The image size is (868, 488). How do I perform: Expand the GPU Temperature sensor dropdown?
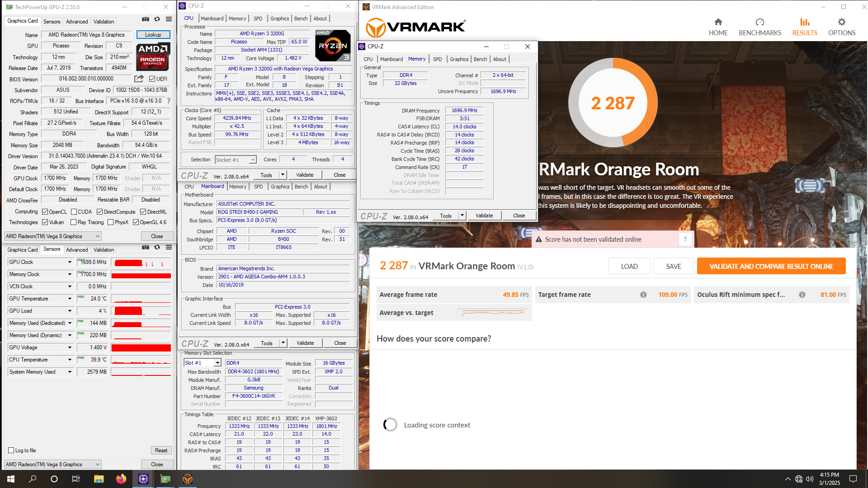[x=70, y=299]
